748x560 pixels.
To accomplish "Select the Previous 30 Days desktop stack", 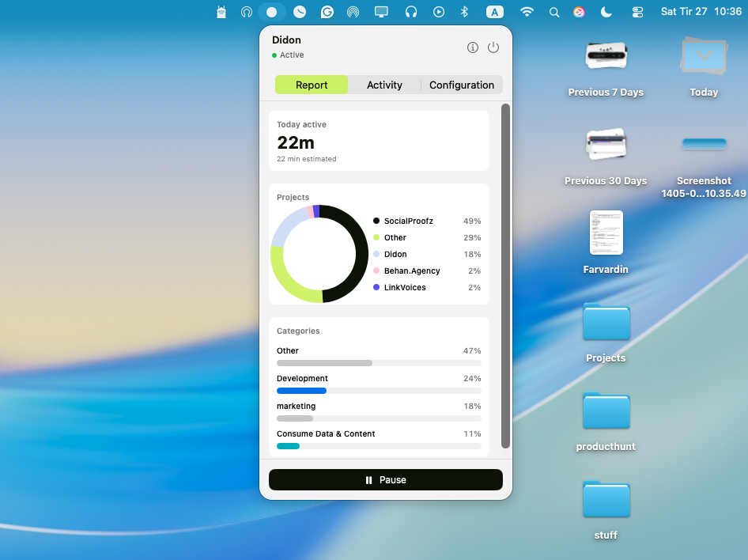I will (x=606, y=157).
